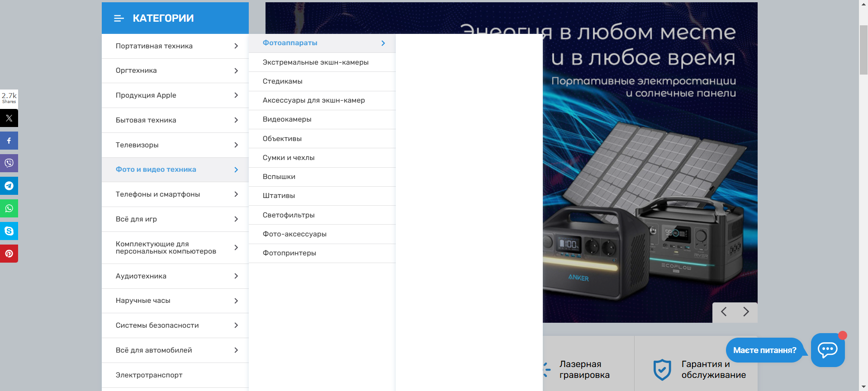The image size is (868, 391).
Task: Click the hamburger icon beside КАТЕГОРИИ
Action: (x=119, y=19)
